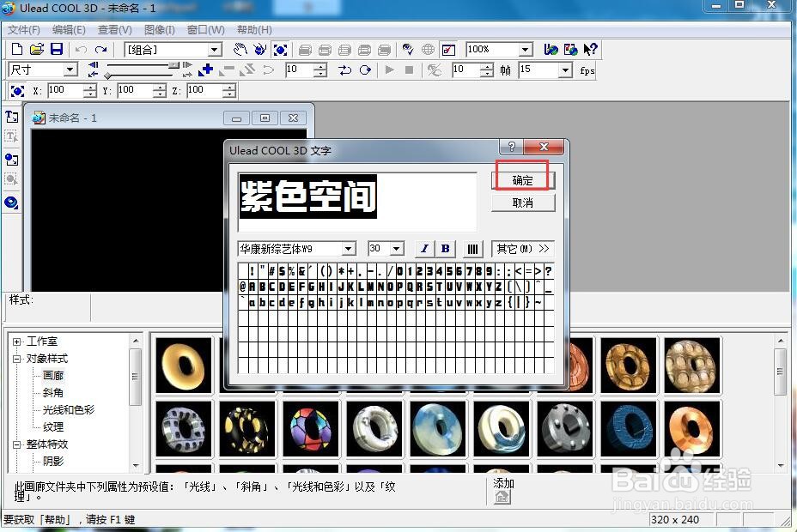Click the Insert geometric object sidebar icon
The image size is (797, 532).
12,203
